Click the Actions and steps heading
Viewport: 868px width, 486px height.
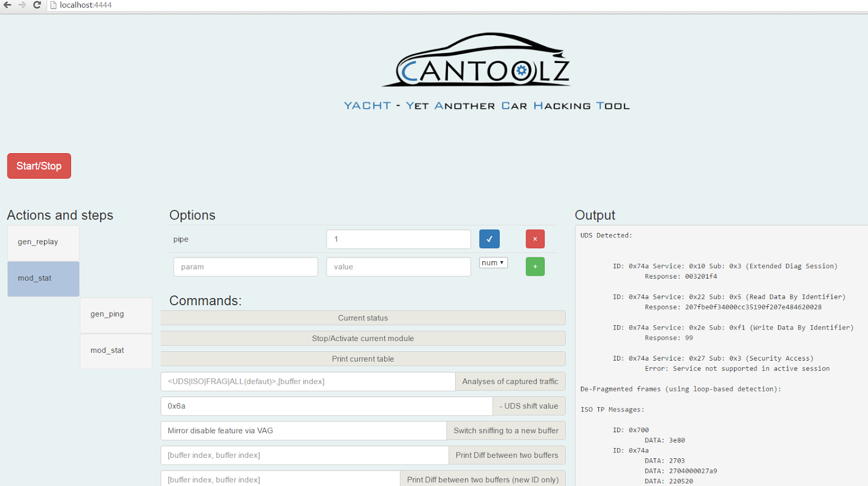click(60, 216)
